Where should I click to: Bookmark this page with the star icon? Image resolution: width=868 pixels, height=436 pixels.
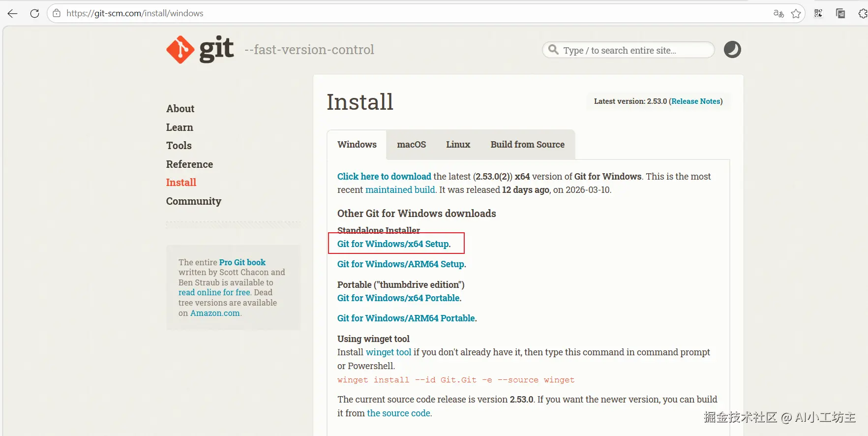click(796, 13)
